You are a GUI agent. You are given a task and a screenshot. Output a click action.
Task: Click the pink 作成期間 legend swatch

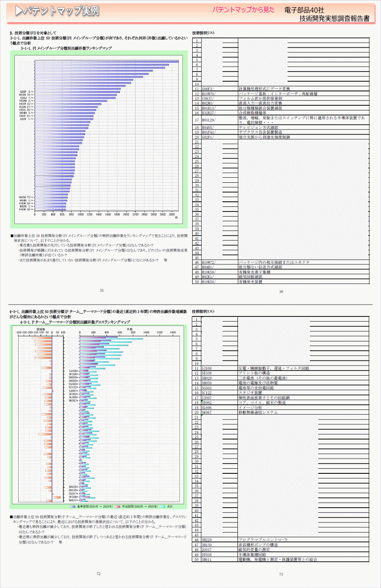[x=118, y=506]
